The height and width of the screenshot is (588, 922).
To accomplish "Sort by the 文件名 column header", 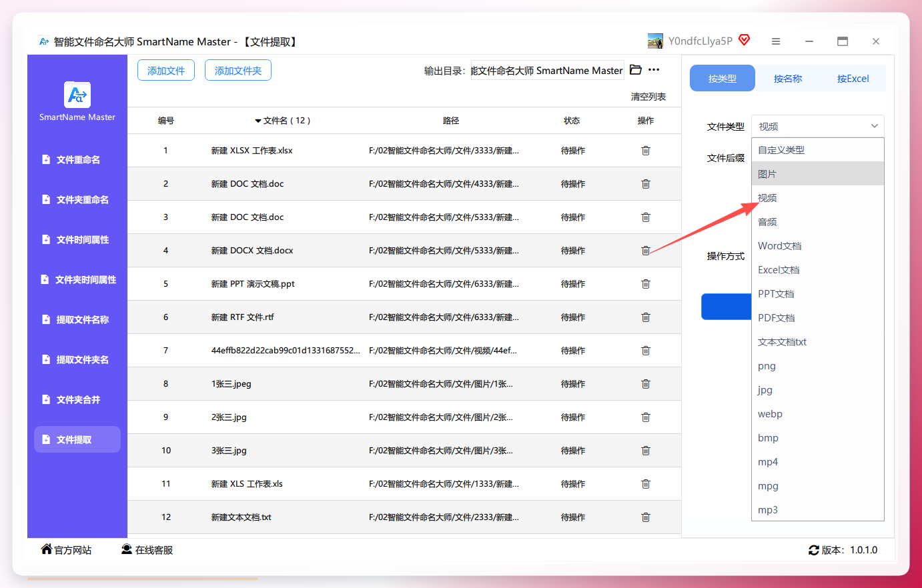I will click(283, 121).
